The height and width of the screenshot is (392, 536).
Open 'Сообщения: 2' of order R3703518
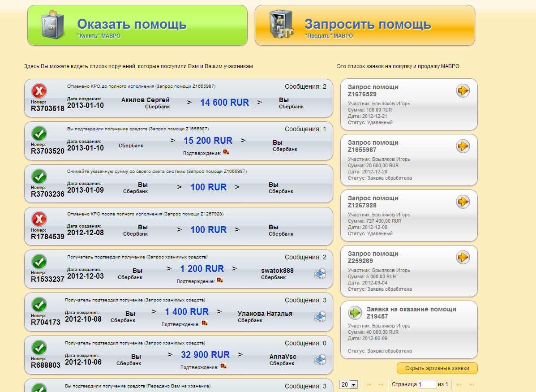305,86
